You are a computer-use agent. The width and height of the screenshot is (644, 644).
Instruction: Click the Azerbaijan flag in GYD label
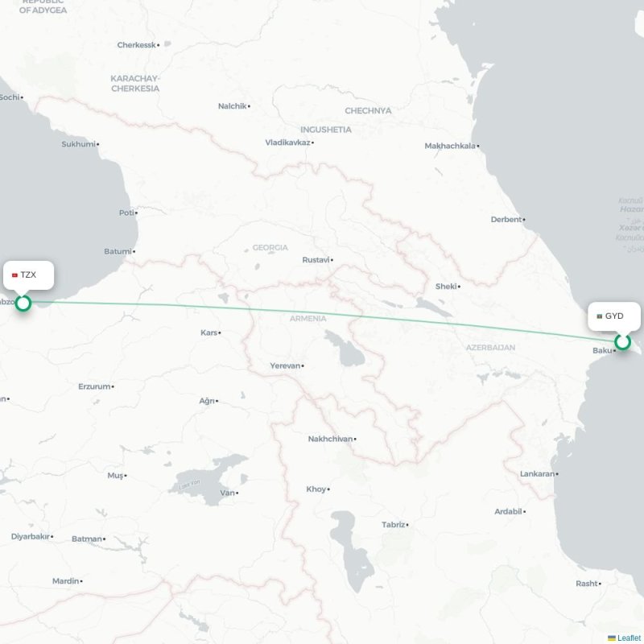599,316
